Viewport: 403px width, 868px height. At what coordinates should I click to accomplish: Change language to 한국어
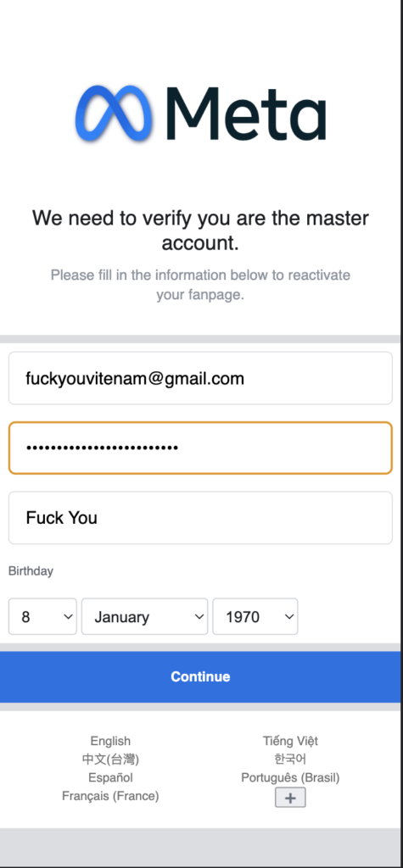pos(290,759)
